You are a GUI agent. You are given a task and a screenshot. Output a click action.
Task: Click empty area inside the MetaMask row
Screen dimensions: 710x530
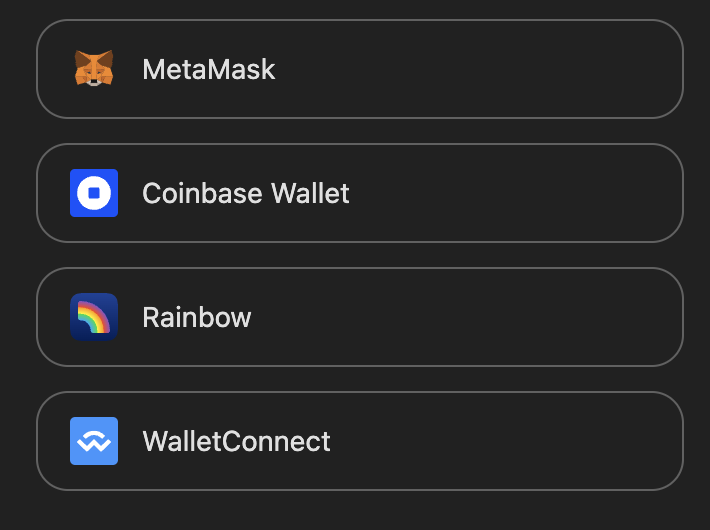point(475,69)
